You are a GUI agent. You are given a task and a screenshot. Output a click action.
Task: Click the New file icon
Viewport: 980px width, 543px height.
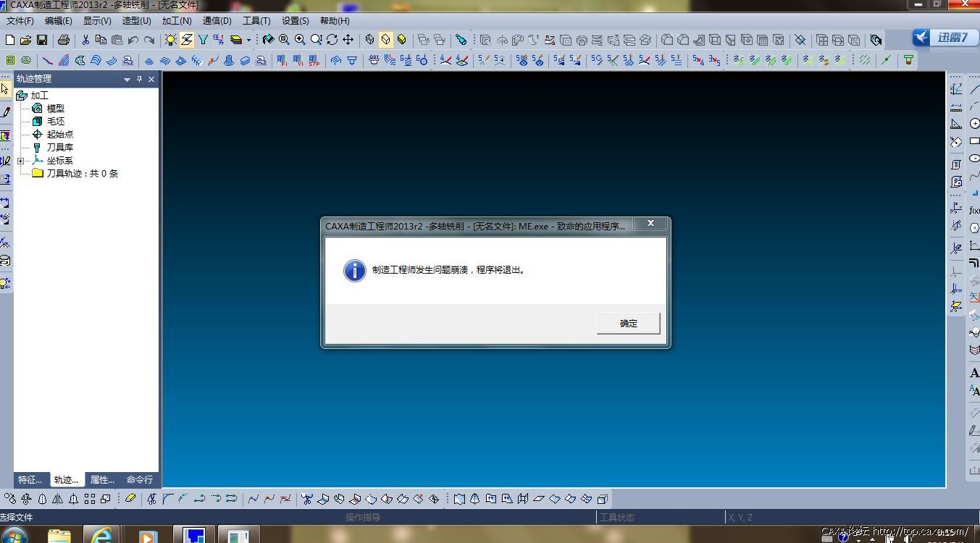pyautogui.click(x=10, y=40)
